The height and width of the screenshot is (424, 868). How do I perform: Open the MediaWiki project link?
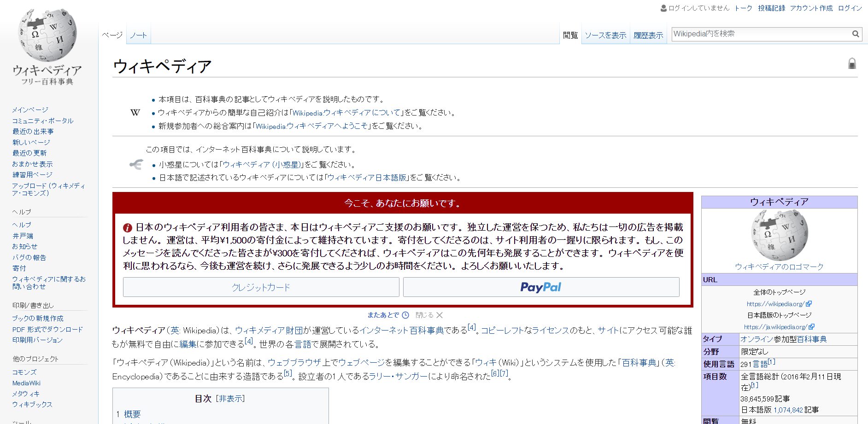[x=26, y=383]
